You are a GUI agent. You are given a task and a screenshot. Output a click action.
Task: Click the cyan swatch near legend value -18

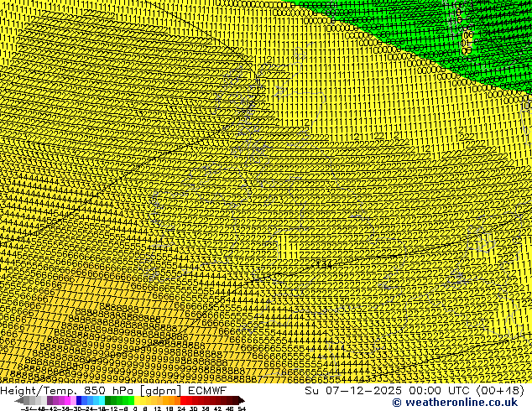102,400
